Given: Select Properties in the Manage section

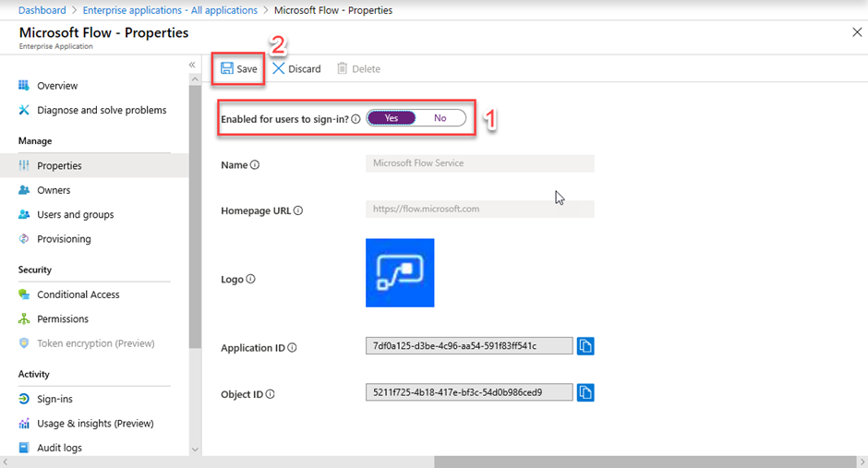Looking at the screenshot, I should 94,165.
